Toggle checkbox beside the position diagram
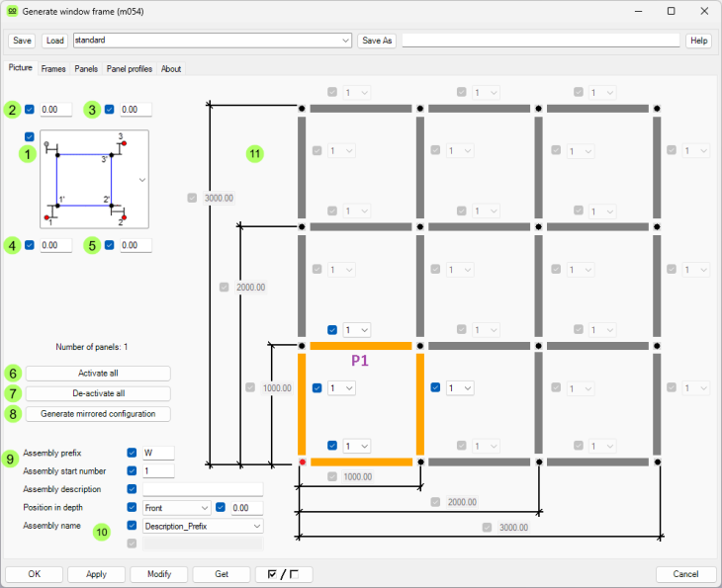Image resolution: width=722 pixels, height=588 pixels. coord(30,136)
